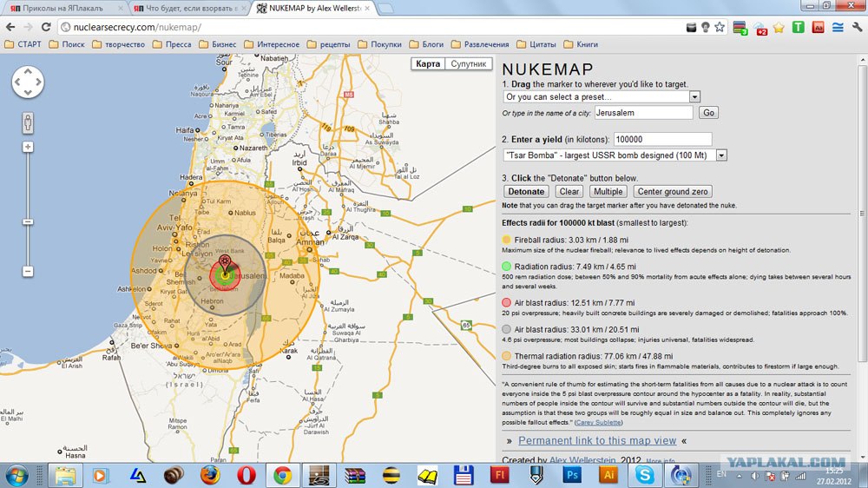The height and width of the screenshot is (488, 868).
Task: Click the yield kilotons input field
Action: [662, 140]
